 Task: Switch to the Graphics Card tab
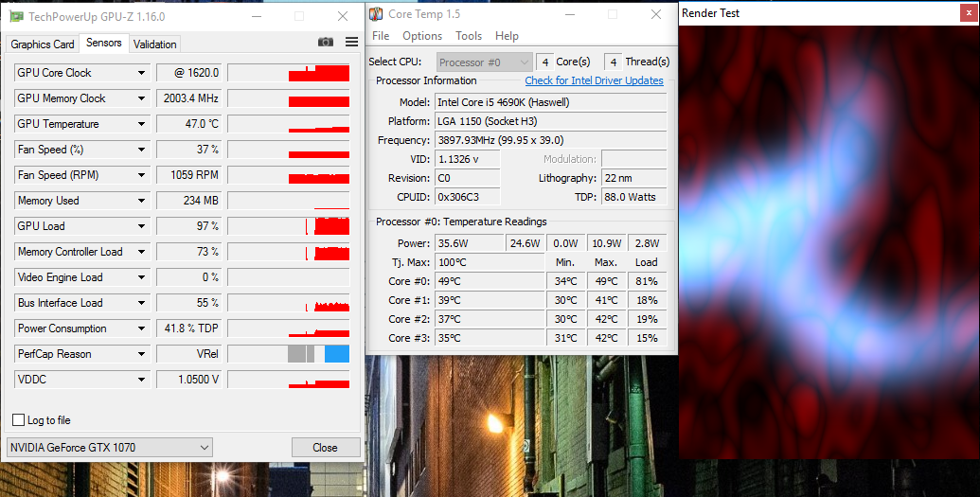point(43,44)
